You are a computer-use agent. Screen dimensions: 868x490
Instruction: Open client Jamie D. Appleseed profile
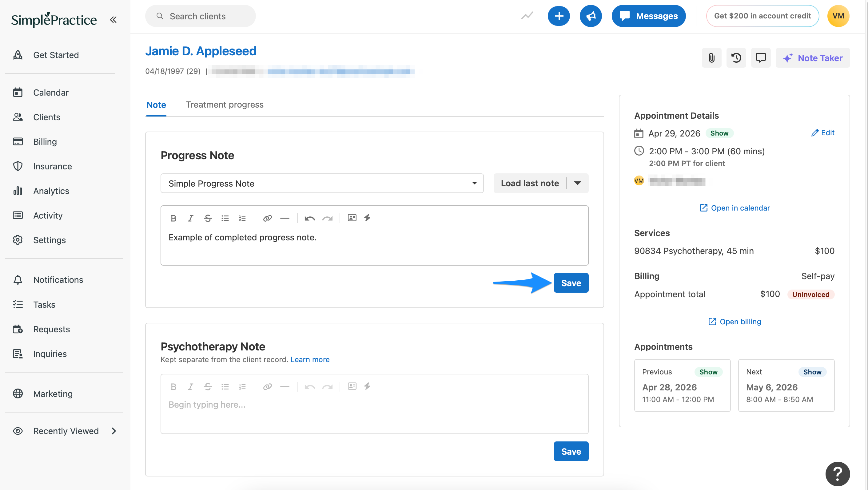pos(201,51)
